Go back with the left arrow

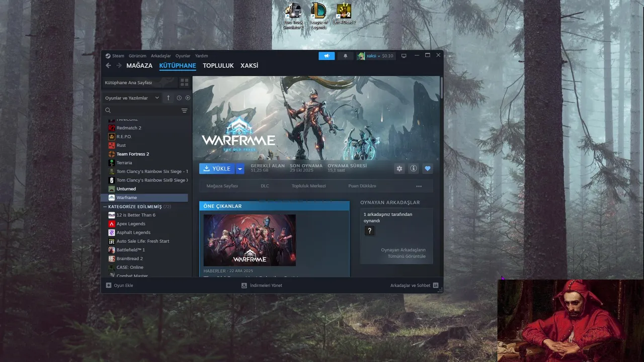pyautogui.click(x=108, y=65)
